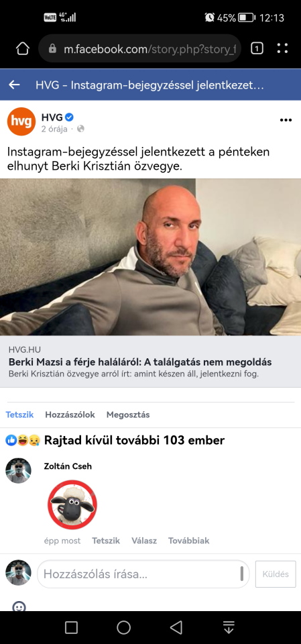The width and height of the screenshot is (301, 644).
Task: Tap the Android back triangle button
Action: pos(176,627)
